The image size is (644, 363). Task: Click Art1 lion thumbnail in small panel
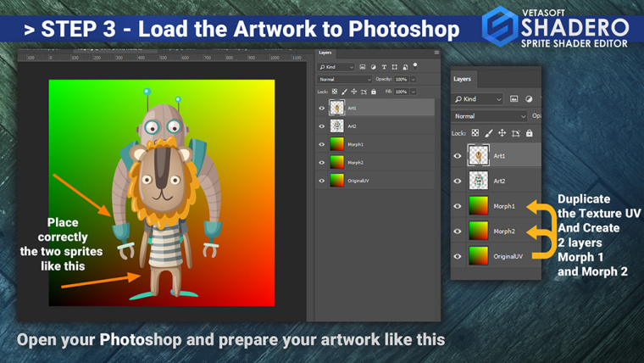[336, 108]
